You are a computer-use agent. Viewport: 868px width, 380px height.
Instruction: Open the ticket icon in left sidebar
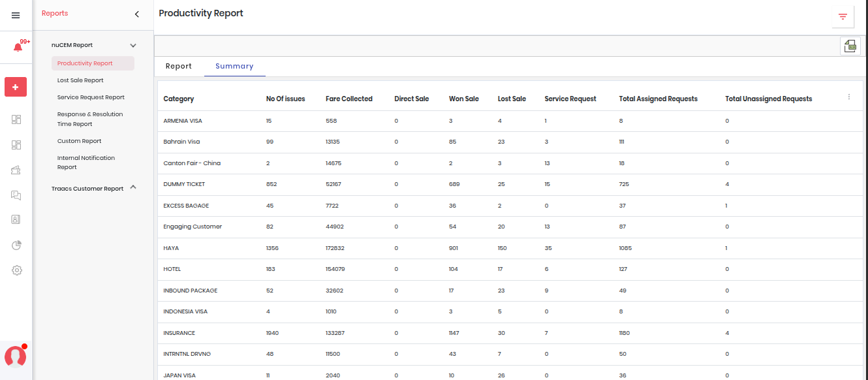click(16, 170)
